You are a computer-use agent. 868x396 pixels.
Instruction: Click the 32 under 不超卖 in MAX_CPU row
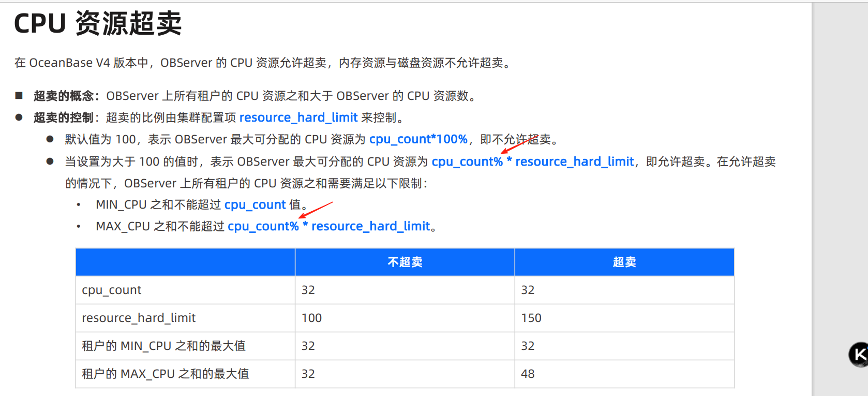pos(308,374)
